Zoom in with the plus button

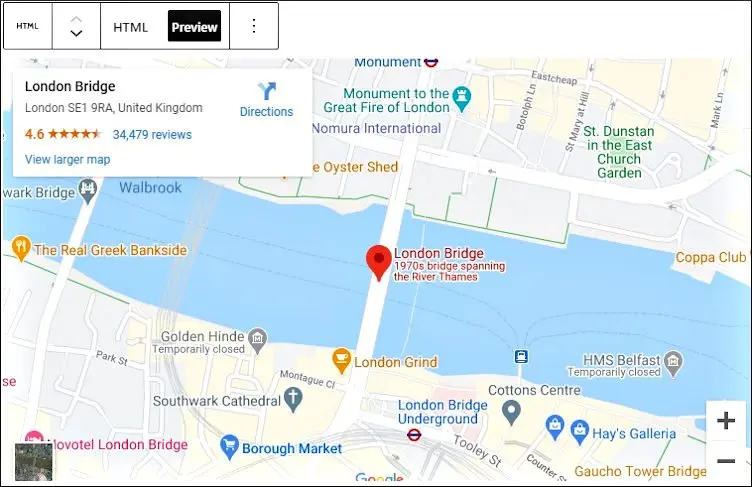click(x=726, y=420)
